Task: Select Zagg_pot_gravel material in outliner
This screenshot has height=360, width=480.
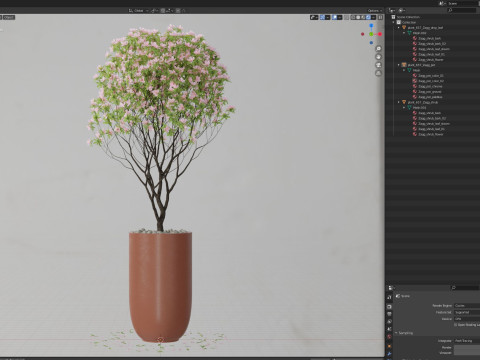Action: (x=430, y=92)
